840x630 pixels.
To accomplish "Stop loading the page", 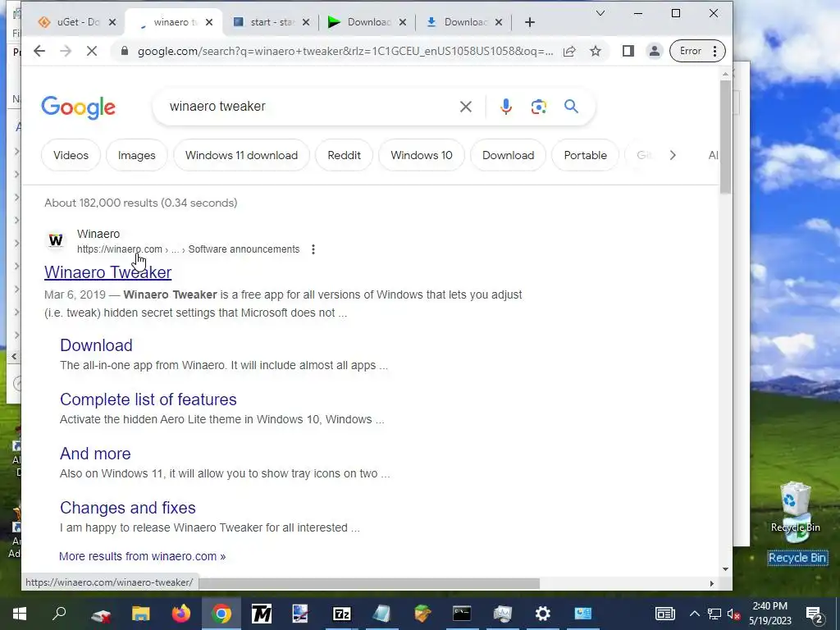I will coord(92,51).
